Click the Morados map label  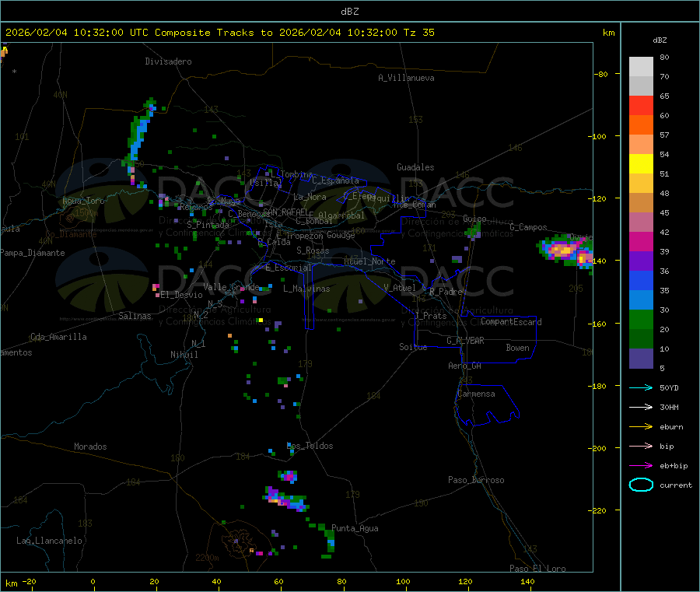90,447
